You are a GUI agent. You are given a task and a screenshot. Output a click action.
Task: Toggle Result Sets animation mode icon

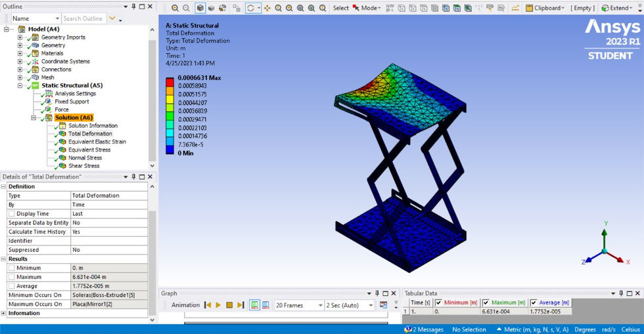[265, 305]
